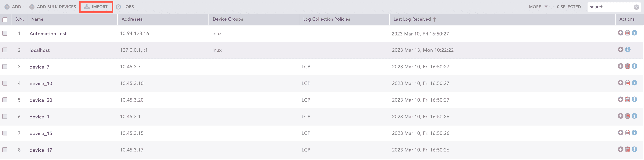Click 0 SELECTED counter
The width and height of the screenshot is (644, 160).
coord(569,7)
